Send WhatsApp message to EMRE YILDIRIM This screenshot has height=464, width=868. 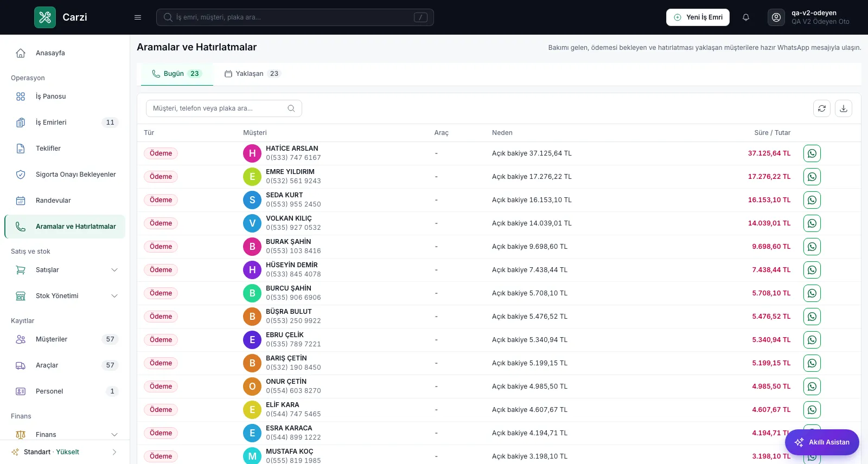[812, 177]
